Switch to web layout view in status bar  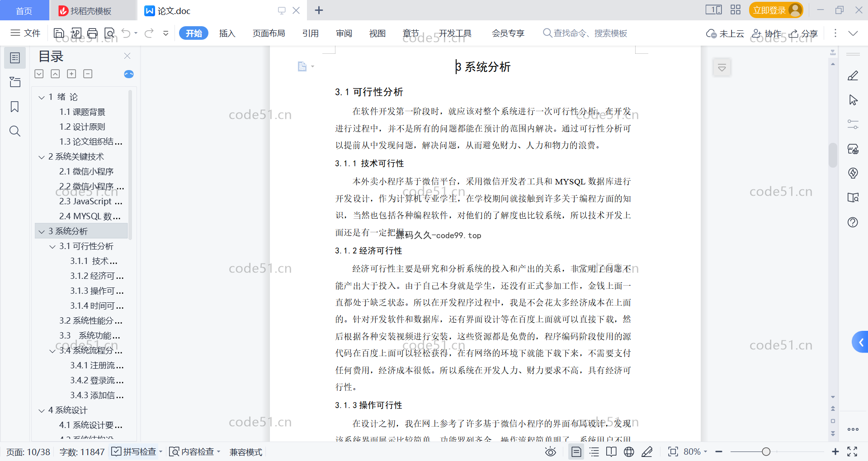pyautogui.click(x=629, y=452)
